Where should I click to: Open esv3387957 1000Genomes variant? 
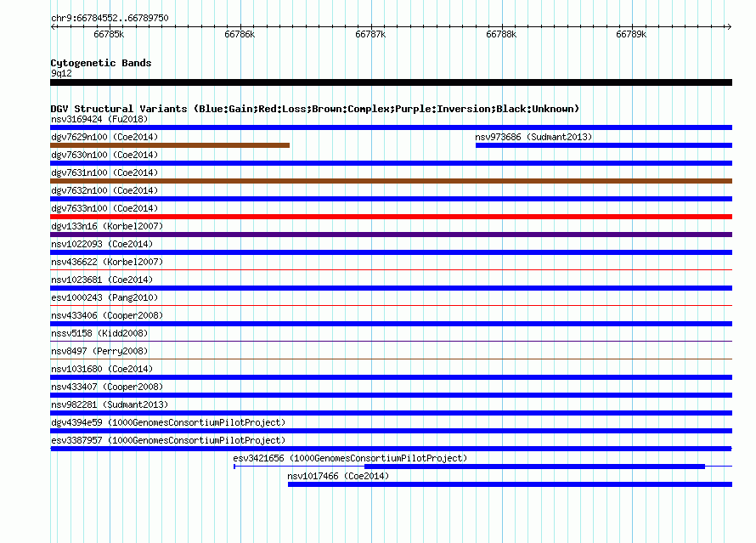[168, 440]
